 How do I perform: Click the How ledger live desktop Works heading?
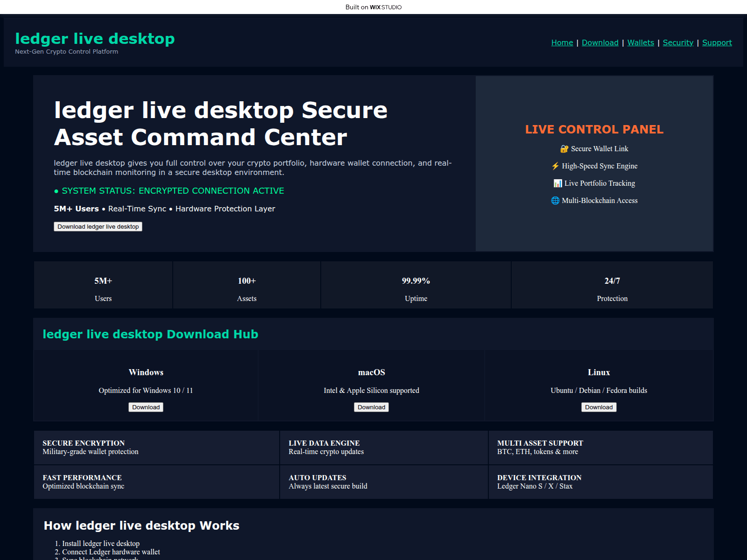pos(141,525)
